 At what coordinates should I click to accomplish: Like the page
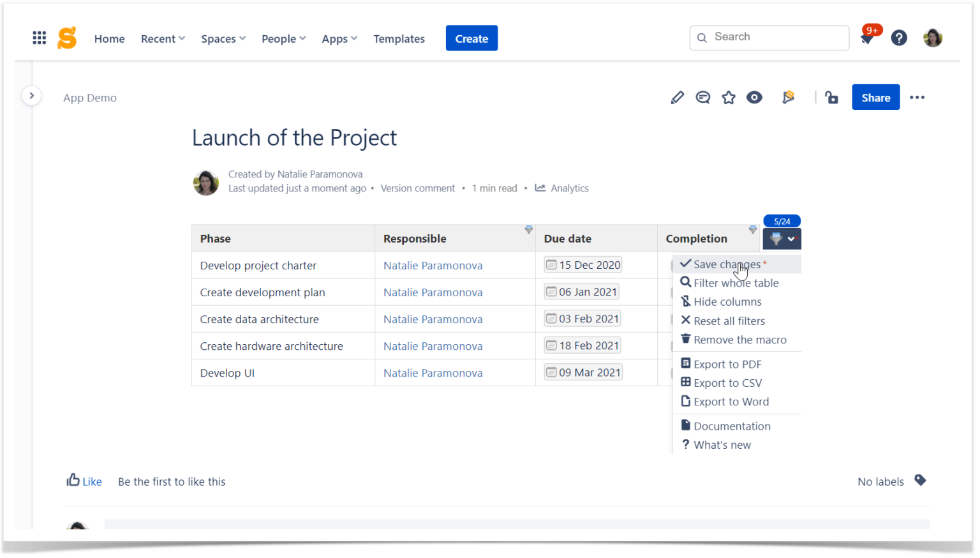click(84, 481)
